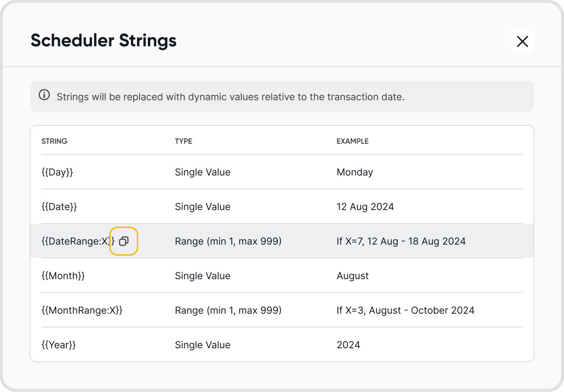Click the info icon in the banner

point(44,96)
